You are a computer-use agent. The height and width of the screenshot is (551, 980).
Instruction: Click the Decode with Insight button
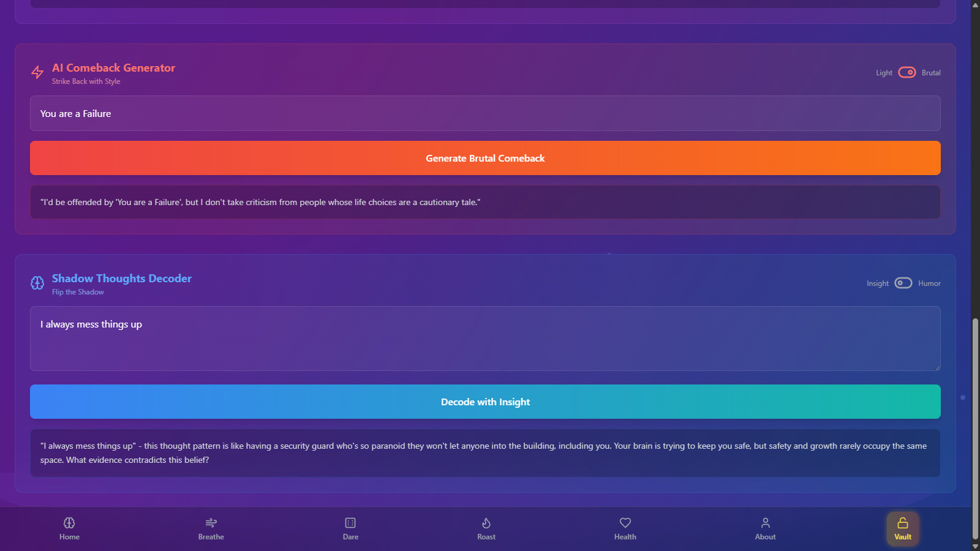(485, 402)
